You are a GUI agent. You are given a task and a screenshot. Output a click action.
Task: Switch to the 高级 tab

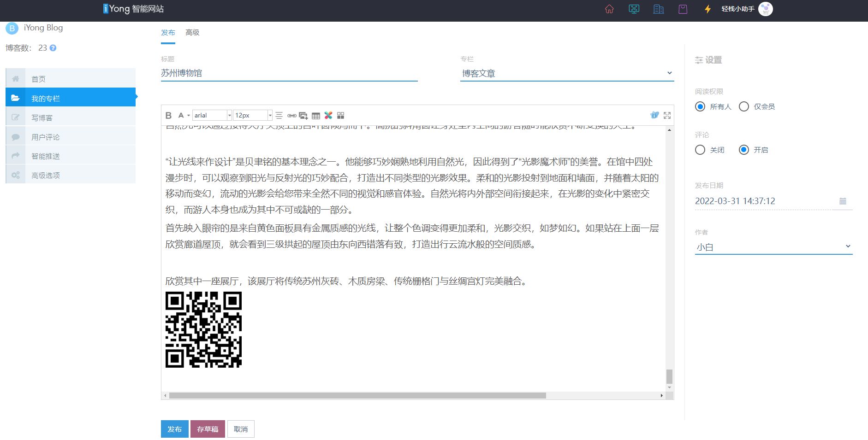(x=192, y=33)
